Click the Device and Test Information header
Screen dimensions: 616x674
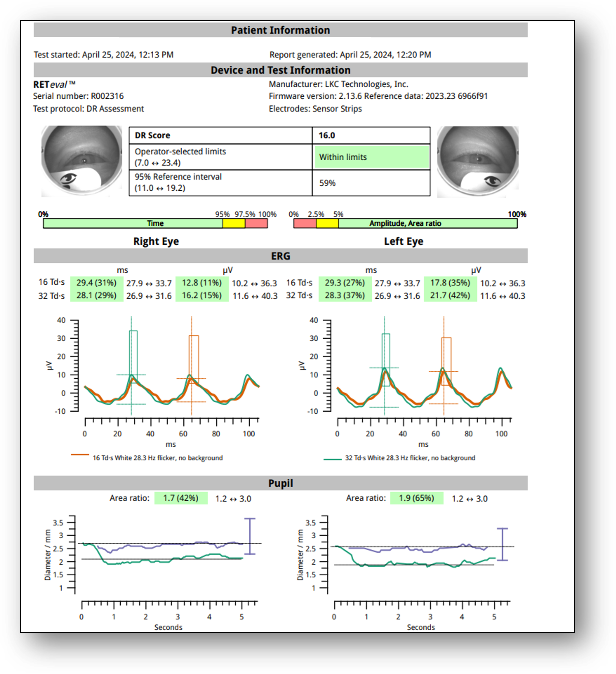[x=280, y=70]
